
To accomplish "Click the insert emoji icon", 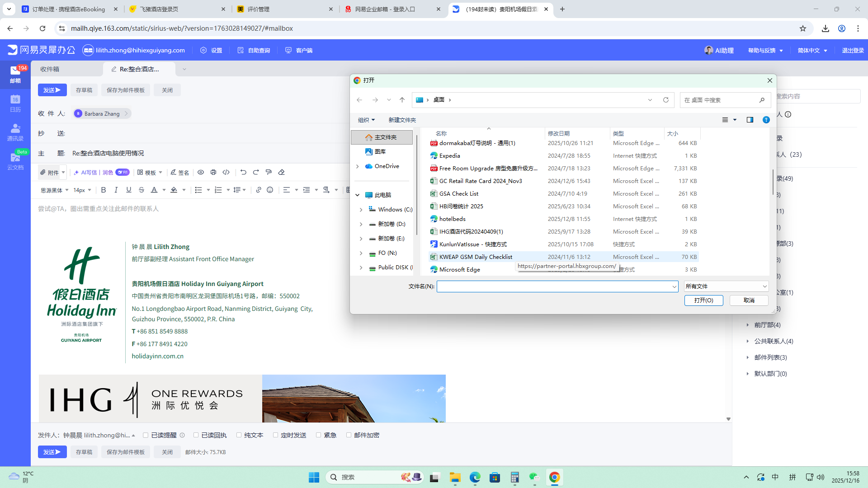I will click(x=270, y=190).
